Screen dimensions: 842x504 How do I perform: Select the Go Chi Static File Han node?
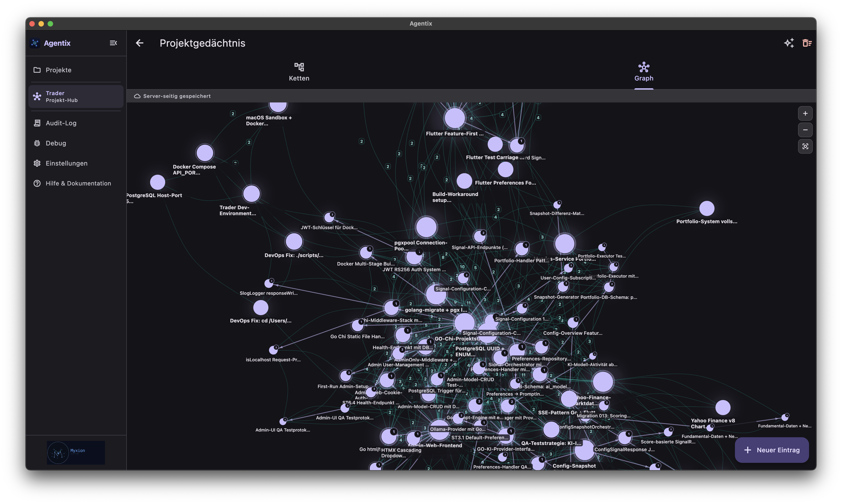[x=357, y=325]
